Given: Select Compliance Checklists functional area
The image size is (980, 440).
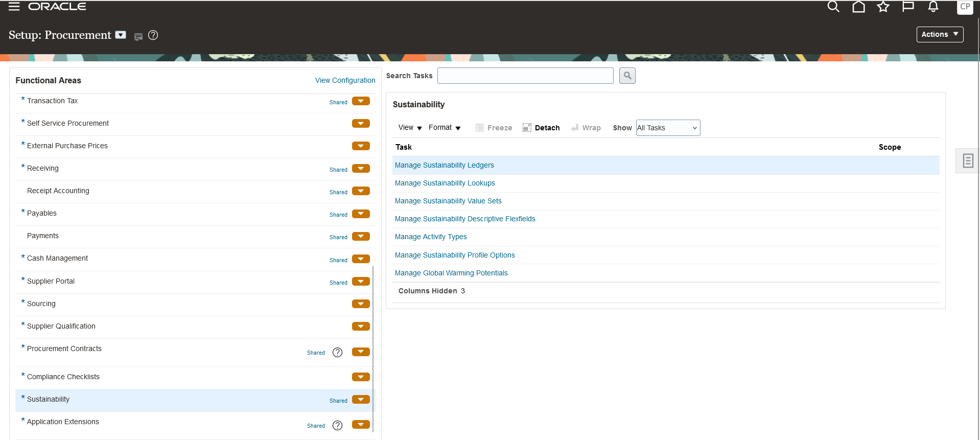Looking at the screenshot, I should [x=63, y=377].
